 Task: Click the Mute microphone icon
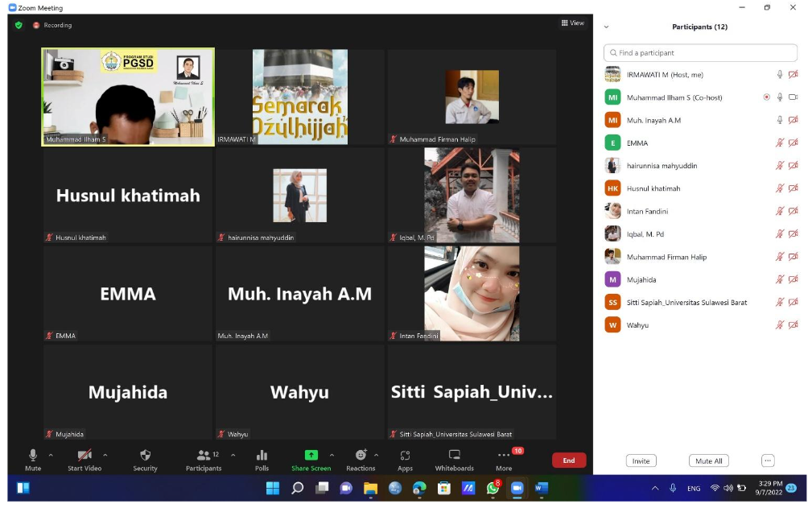pyautogui.click(x=33, y=455)
